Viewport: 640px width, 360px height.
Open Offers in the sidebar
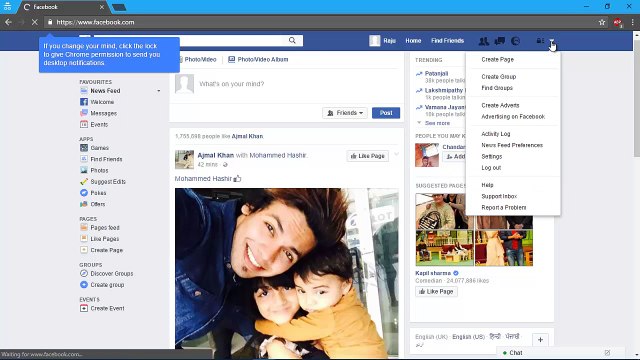pyautogui.click(x=98, y=204)
